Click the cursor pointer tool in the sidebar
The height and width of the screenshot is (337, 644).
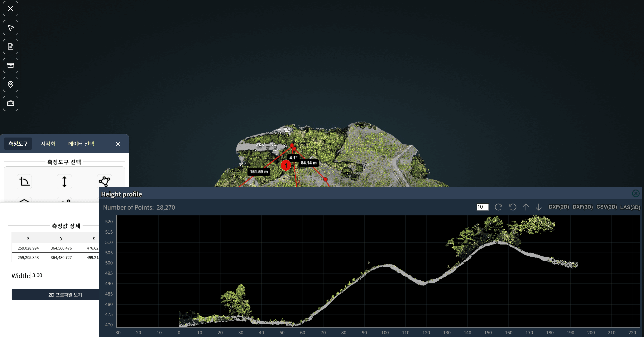[11, 28]
